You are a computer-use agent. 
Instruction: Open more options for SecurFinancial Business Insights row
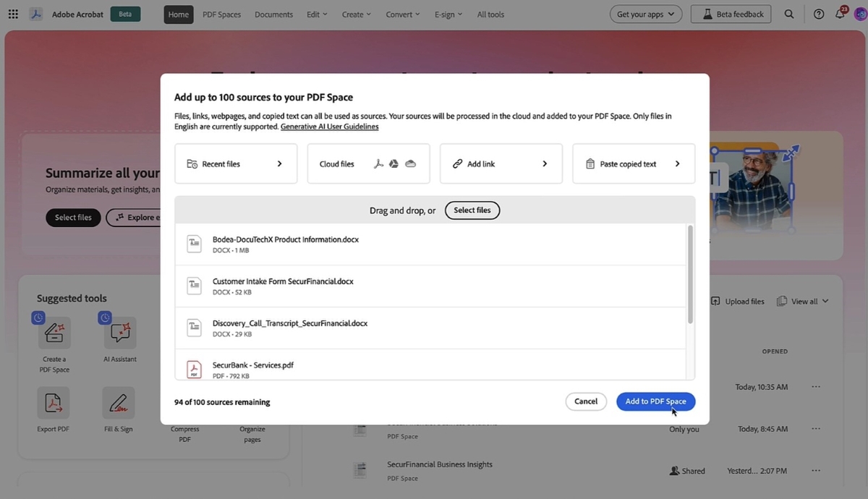click(816, 471)
